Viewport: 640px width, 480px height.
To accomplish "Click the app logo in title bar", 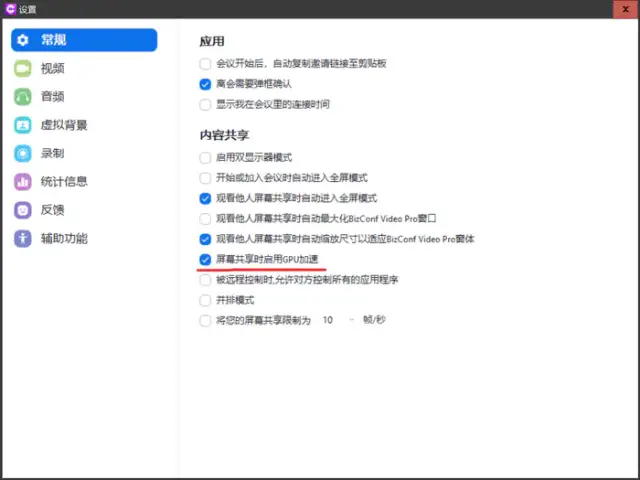I will [x=11, y=9].
